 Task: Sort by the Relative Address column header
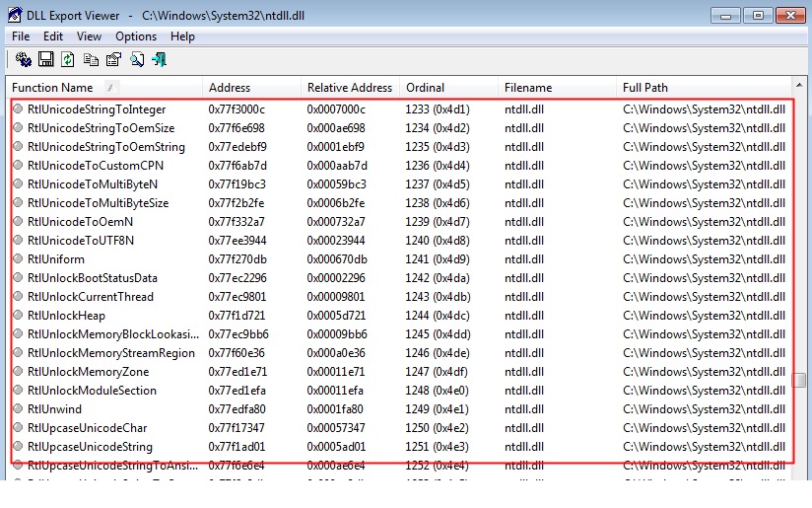point(350,88)
